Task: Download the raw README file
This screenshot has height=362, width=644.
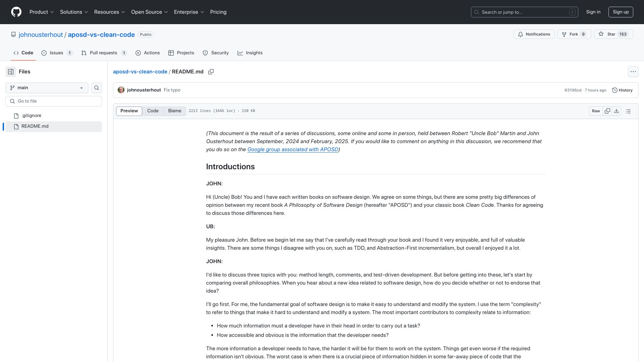Action: (616, 111)
